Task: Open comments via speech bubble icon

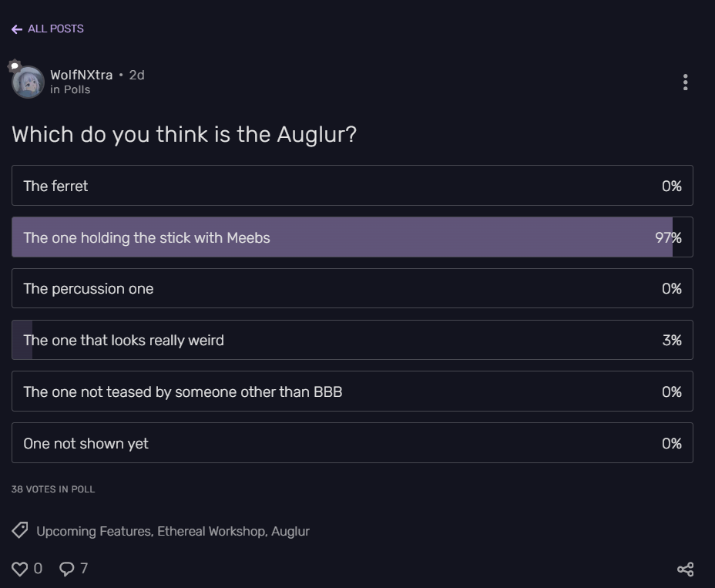Action: [x=67, y=569]
